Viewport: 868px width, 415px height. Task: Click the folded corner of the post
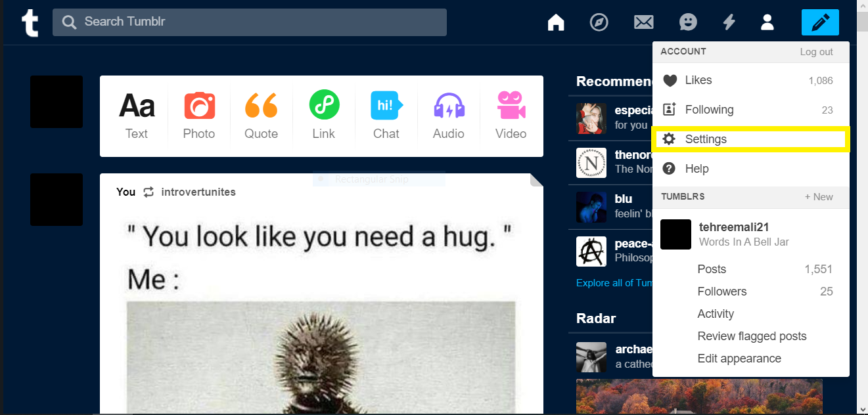tap(536, 180)
